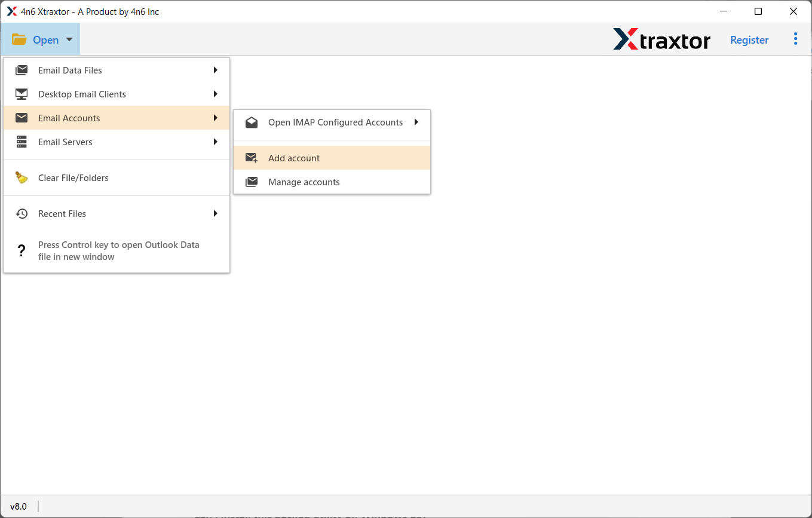Choose Manage accounts menu entry
The height and width of the screenshot is (518, 812).
(304, 181)
